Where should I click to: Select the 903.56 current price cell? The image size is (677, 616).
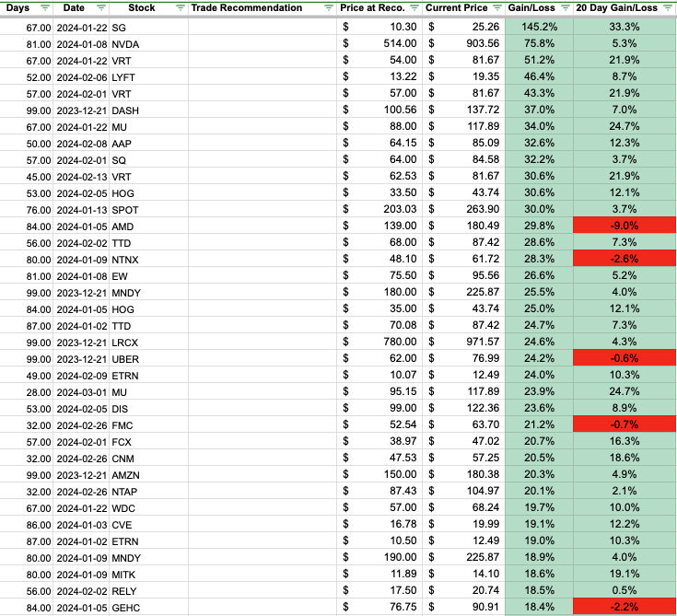[463, 43]
